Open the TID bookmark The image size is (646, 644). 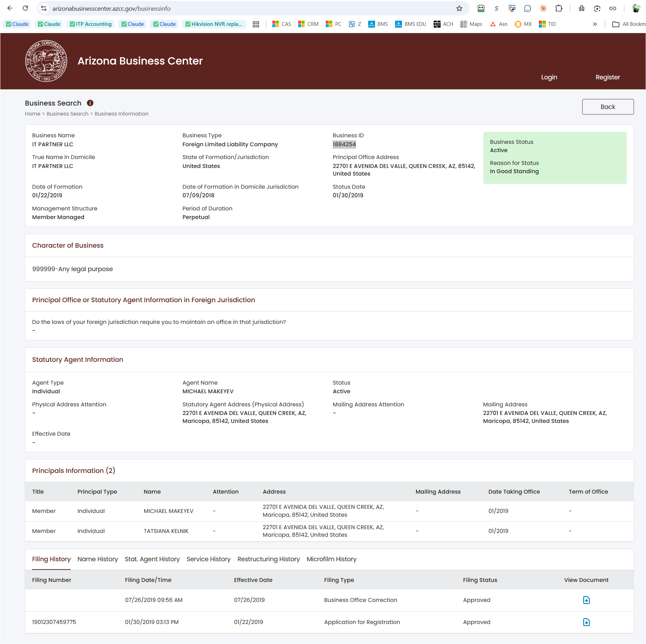tap(547, 24)
